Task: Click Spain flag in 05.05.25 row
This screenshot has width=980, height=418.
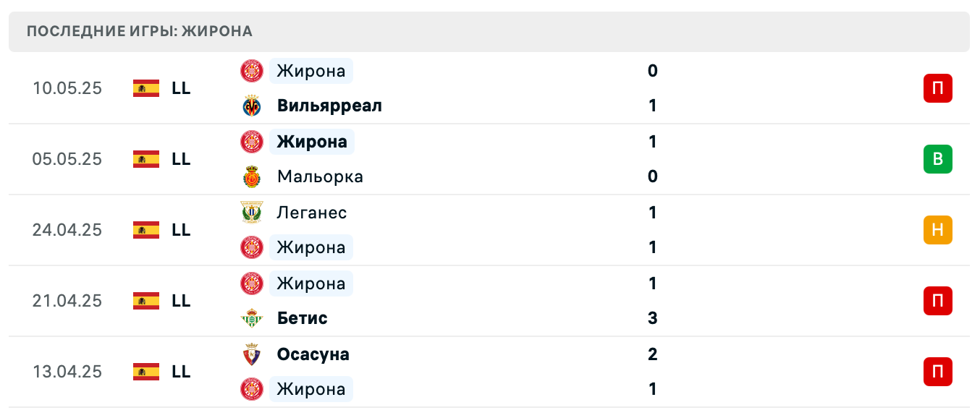Action: 146,159
